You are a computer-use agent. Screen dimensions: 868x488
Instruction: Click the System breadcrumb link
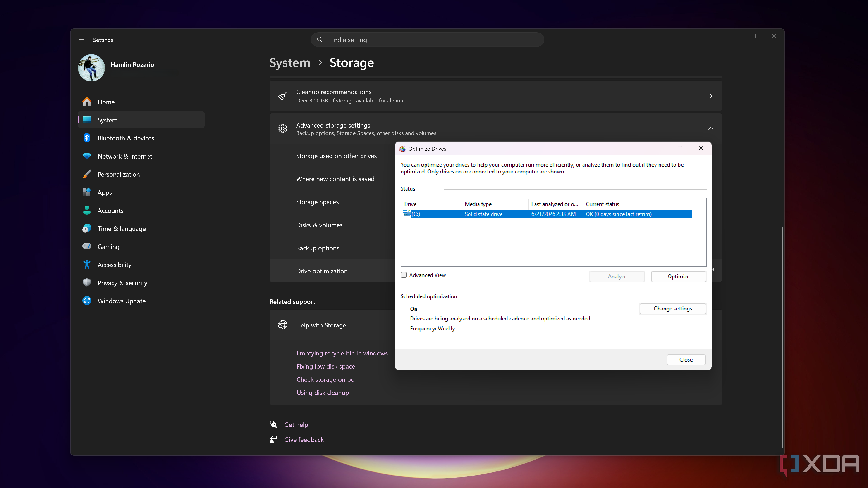tap(290, 63)
